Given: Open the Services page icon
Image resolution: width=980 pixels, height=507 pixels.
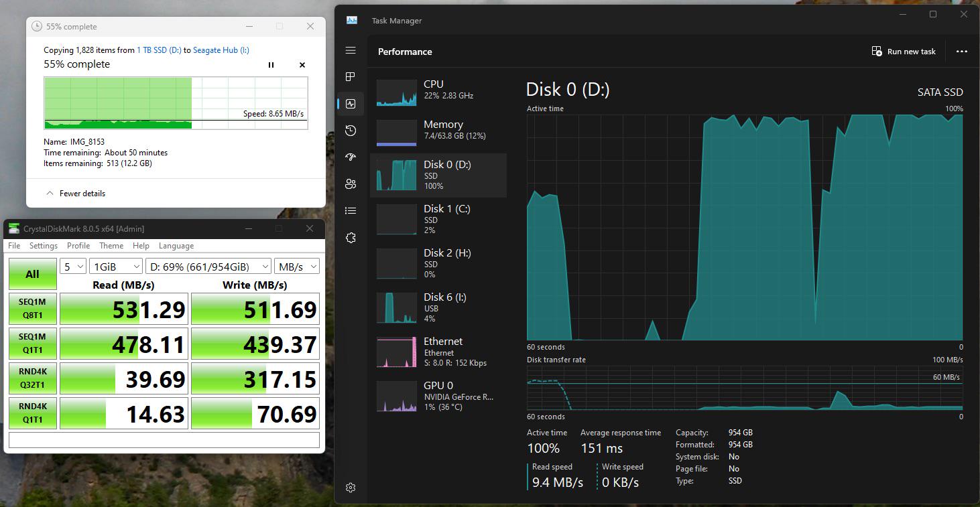Looking at the screenshot, I should pos(351,238).
